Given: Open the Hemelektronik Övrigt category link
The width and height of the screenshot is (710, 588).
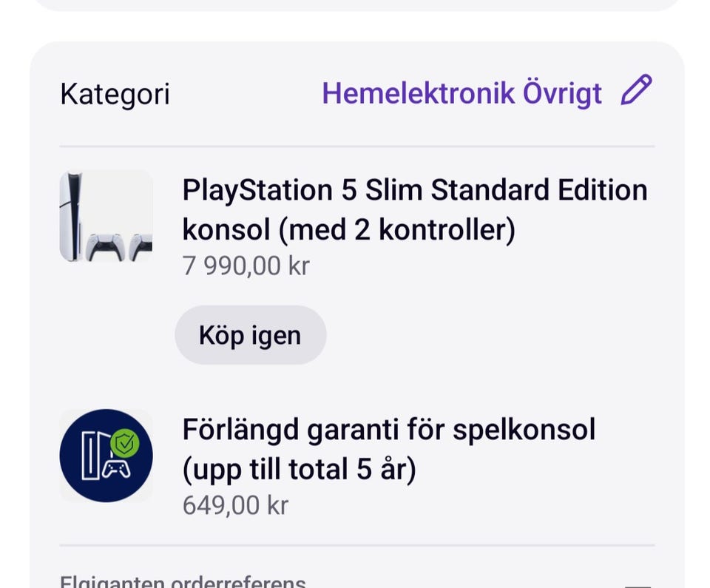Looking at the screenshot, I should [461, 94].
